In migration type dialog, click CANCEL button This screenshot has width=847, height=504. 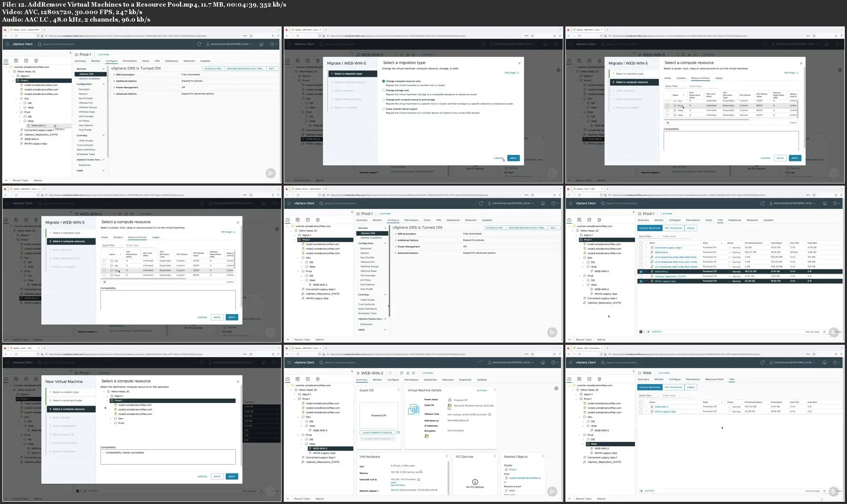pyautogui.click(x=499, y=158)
